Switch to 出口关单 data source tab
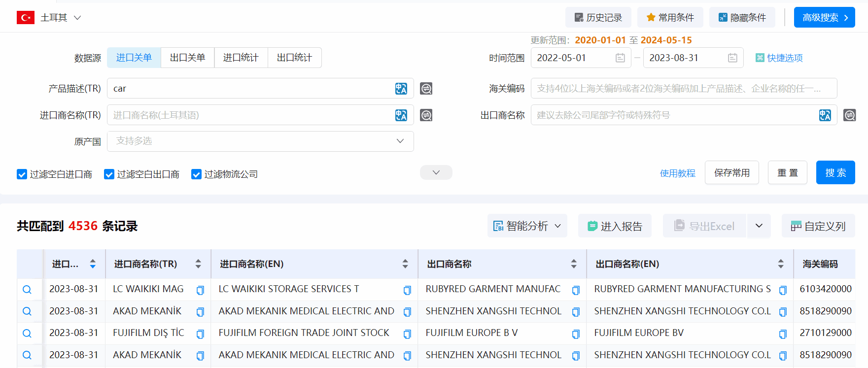 tap(187, 58)
